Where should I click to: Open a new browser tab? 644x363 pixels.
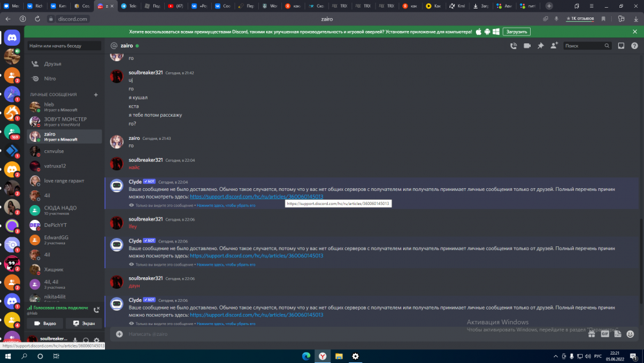point(549,6)
